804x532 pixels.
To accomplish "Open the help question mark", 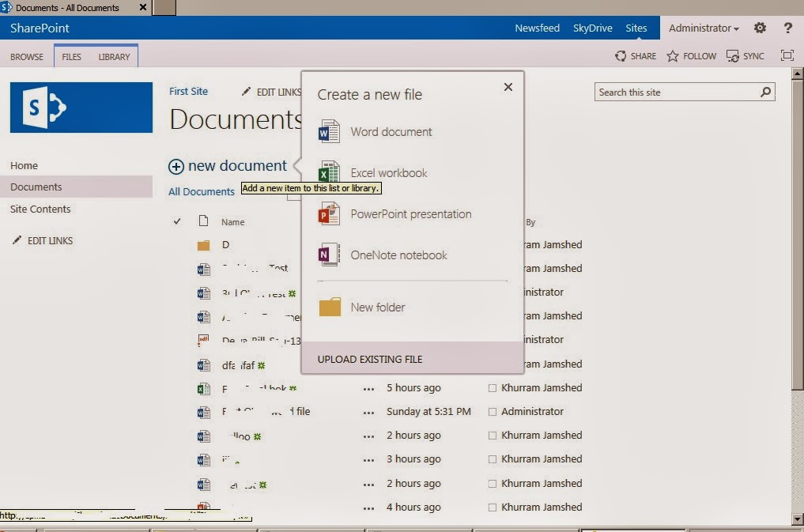I will click(788, 28).
